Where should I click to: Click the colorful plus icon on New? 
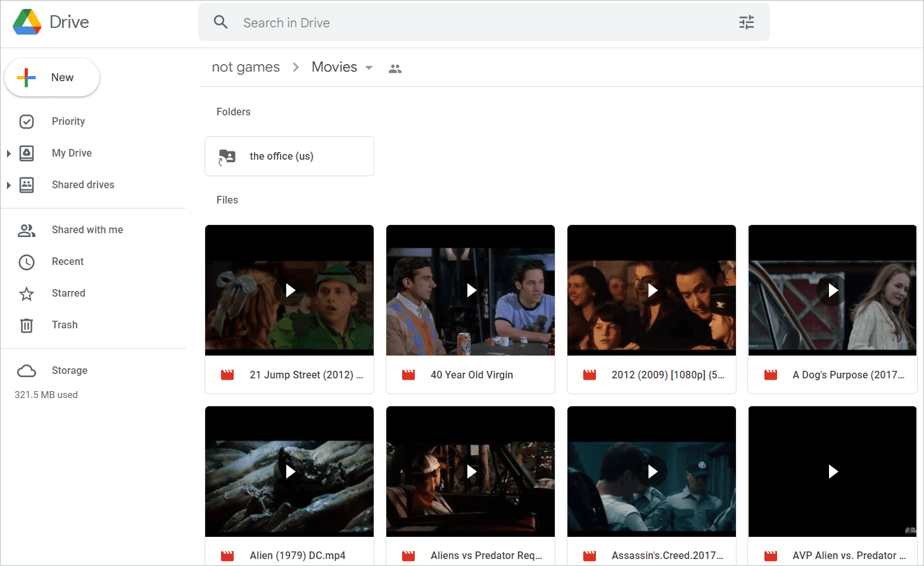point(26,77)
